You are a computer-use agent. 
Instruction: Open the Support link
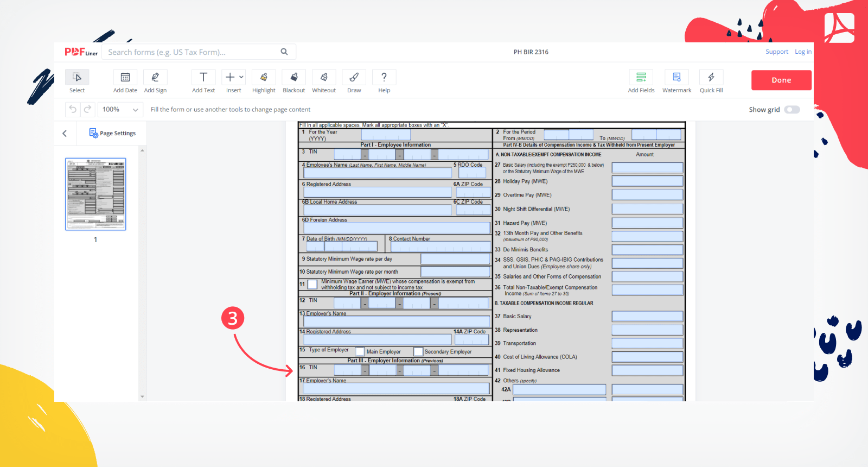[x=776, y=52]
